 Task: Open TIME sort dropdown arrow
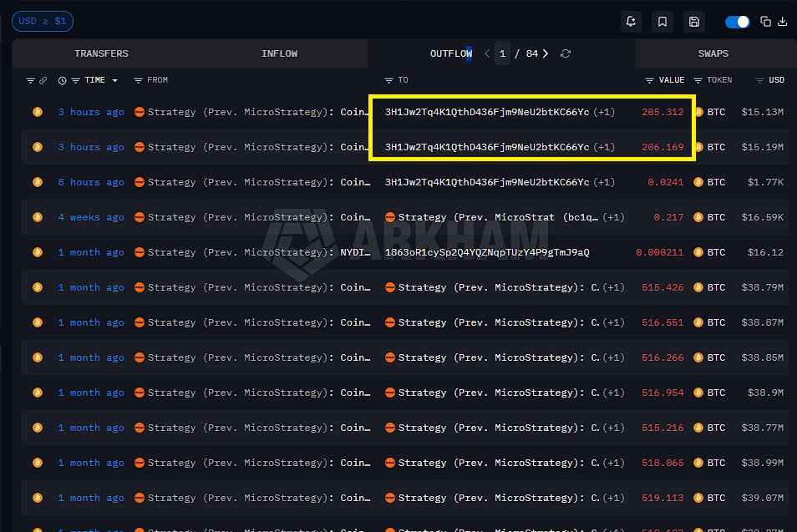tap(115, 80)
